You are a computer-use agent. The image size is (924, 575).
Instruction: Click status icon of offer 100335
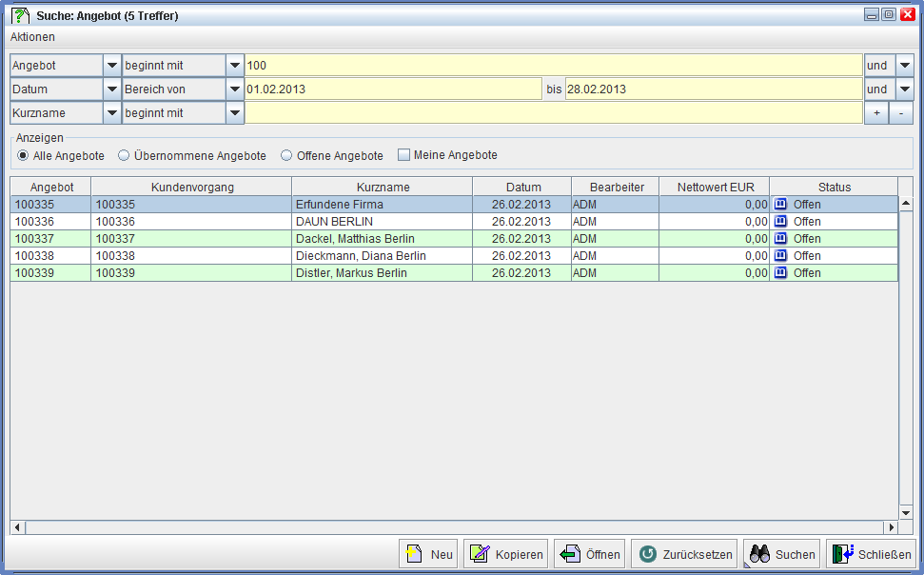[x=780, y=205]
